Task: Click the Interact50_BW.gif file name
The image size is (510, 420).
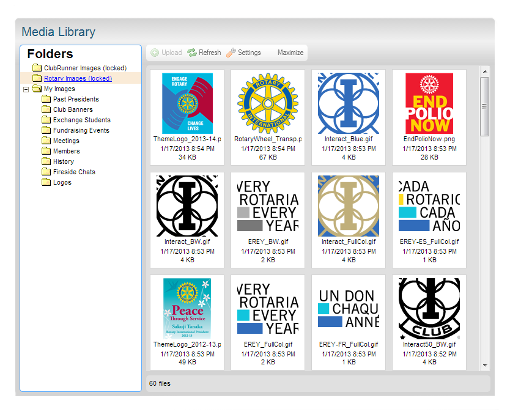Action: (x=429, y=345)
